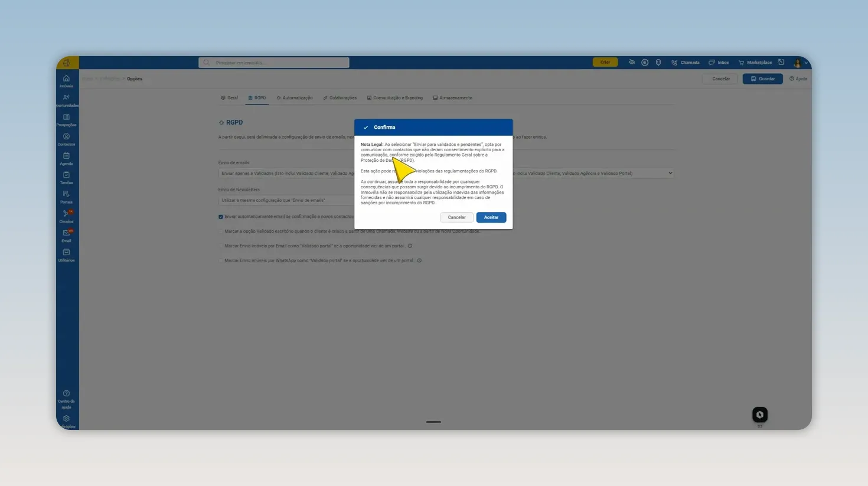
Task: Click info icon beside Email validado portal option
Action: [x=410, y=246]
